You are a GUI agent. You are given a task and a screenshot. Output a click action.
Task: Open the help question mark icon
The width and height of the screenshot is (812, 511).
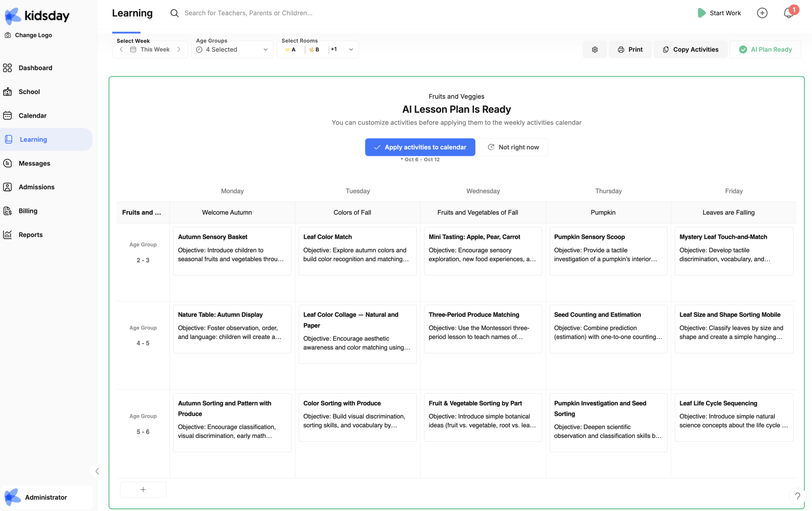pos(797,496)
